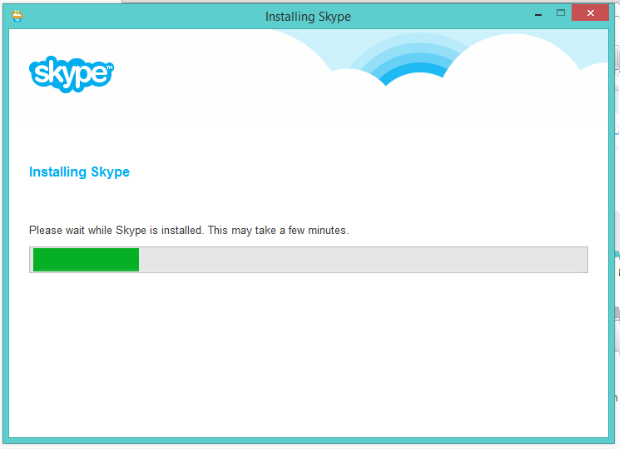Click the blue 'Installing Skype' heading
The height and width of the screenshot is (449, 620).
(79, 172)
